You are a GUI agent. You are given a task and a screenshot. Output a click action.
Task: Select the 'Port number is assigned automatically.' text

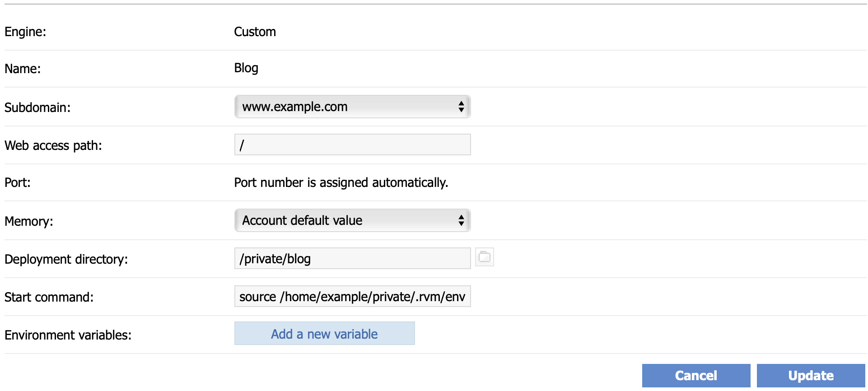[x=341, y=182]
